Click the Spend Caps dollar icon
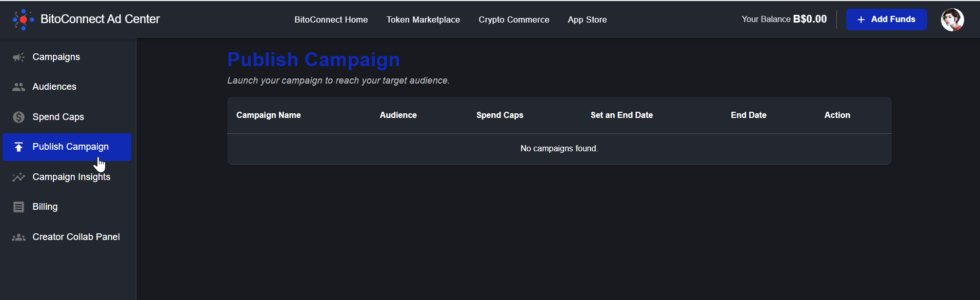Image resolution: width=980 pixels, height=300 pixels. click(19, 117)
